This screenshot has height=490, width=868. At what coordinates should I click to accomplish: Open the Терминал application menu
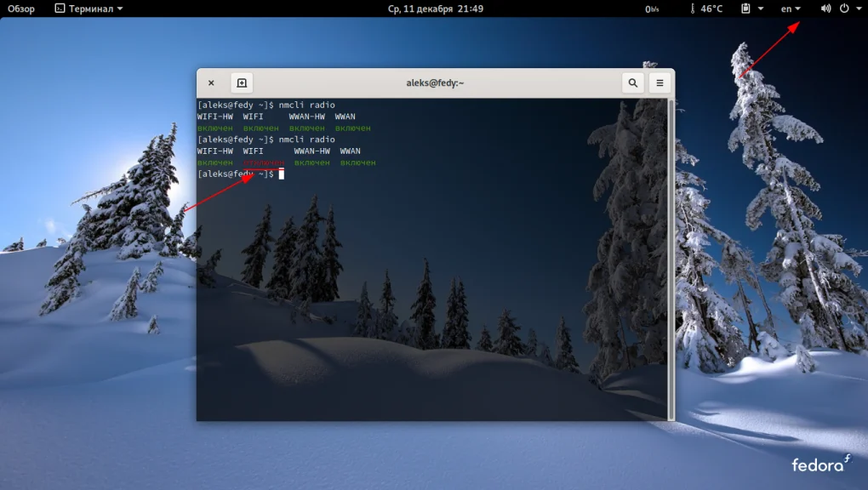click(x=89, y=9)
